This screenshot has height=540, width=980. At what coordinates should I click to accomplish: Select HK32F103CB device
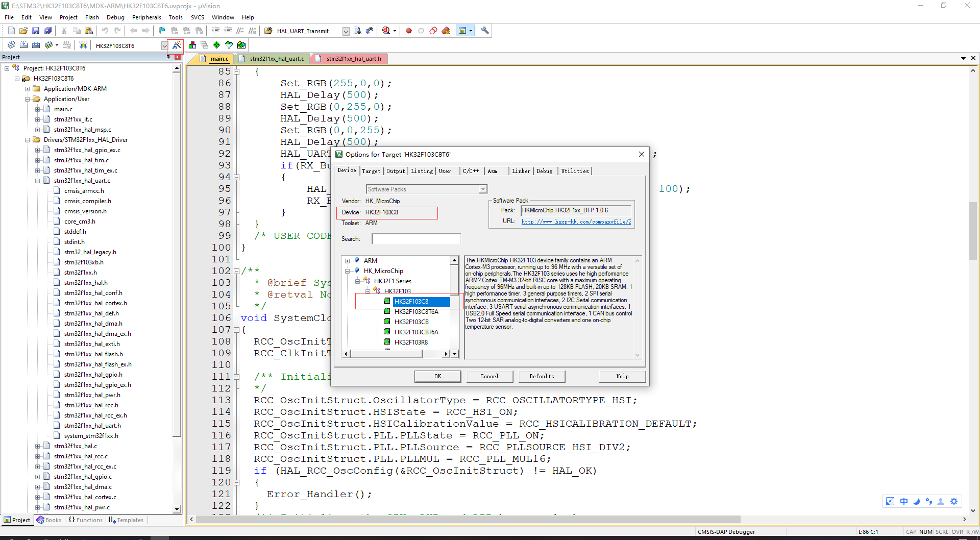[411, 322]
